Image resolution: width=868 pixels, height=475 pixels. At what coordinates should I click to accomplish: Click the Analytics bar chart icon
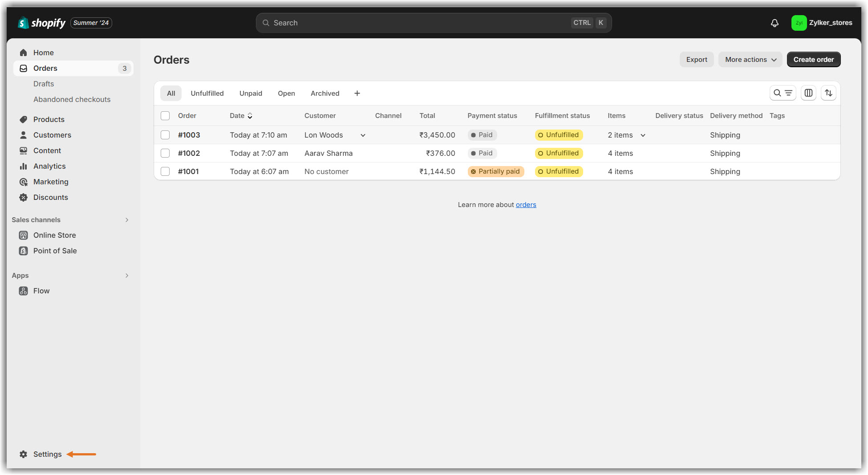click(24, 166)
